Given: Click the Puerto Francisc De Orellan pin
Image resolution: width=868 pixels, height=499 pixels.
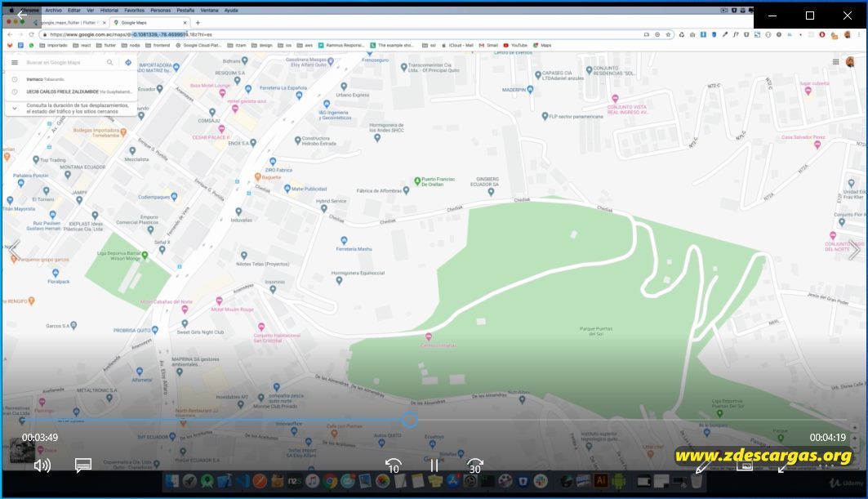Looking at the screenshot, I should (x=417, y=181).
